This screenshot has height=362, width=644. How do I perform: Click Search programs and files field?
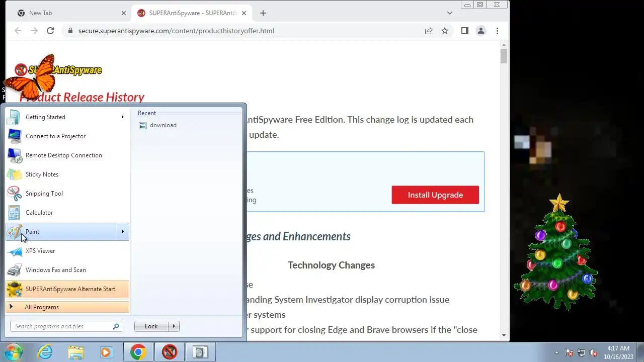pos(66,326)
